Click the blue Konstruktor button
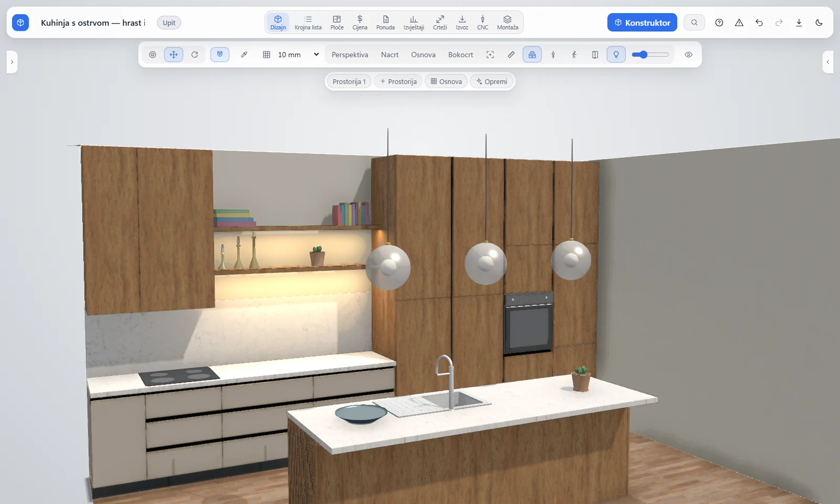Viewport: 840px width, 504px height. [642, 23]
